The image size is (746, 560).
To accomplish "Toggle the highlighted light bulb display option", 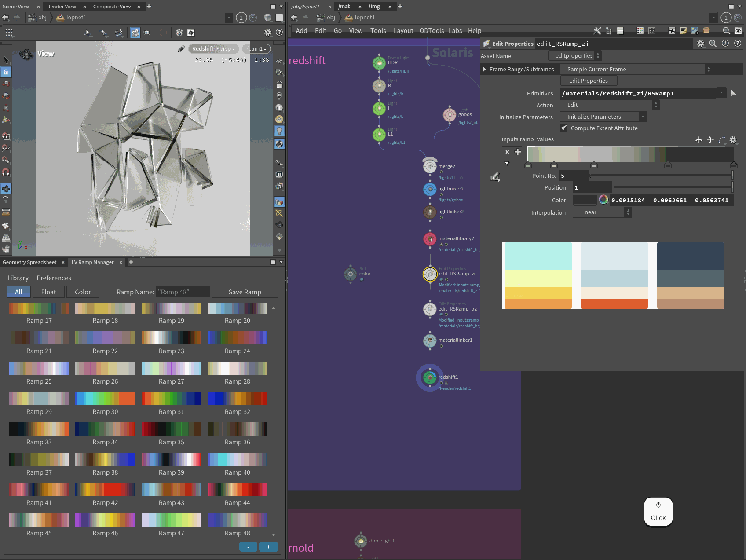I will 279,131.
